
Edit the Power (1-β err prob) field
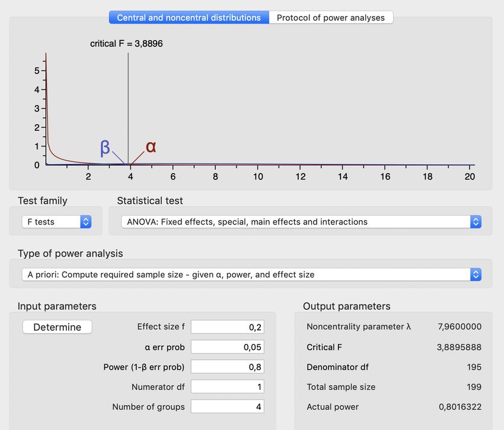pyautogui.click(x=227, y=367)
